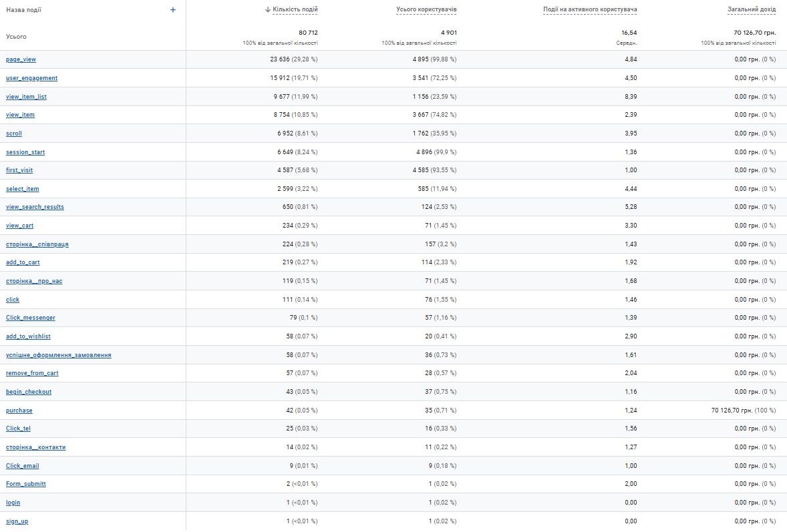Image resolution: width=787 pixels, height=532 pixels.
Task: Sort by Кількість подій column header
Action: (295, 9)
